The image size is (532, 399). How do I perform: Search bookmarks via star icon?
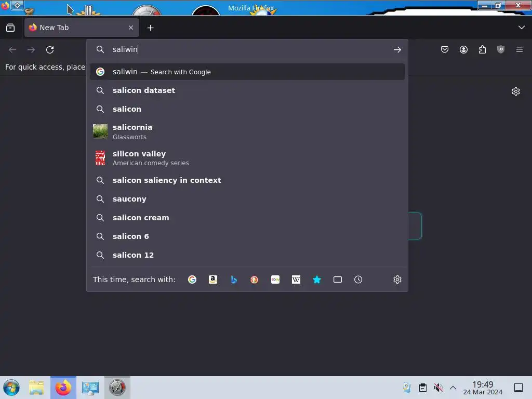coord(317,280)
